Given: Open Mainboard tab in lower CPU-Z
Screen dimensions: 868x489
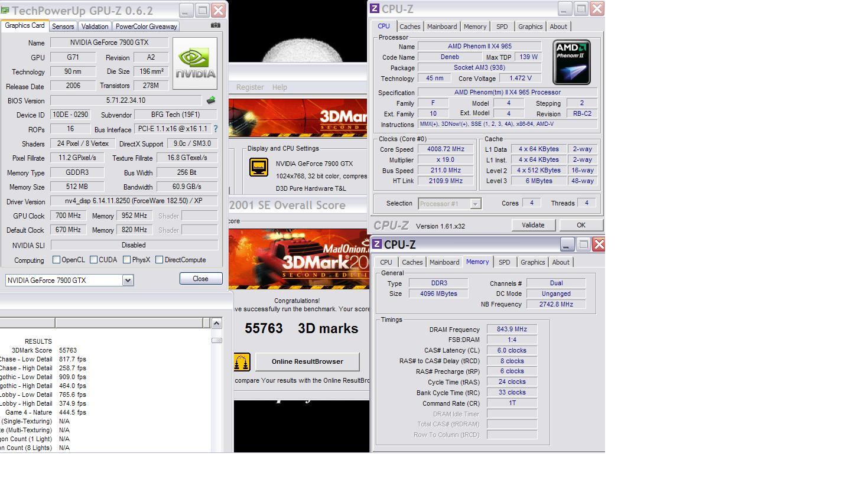Looking at the screenshot, I should 444,262.
